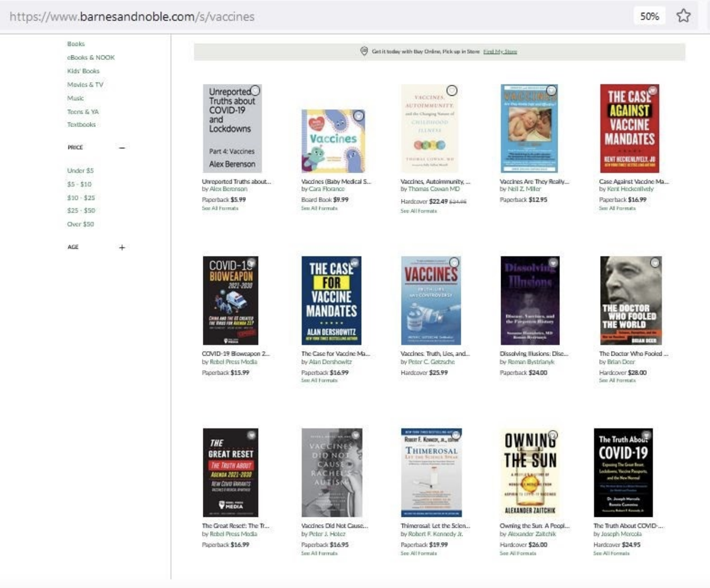The image size is (710, 588).
Task: Select eBooks & NOOK category
Action: [91, 57]
